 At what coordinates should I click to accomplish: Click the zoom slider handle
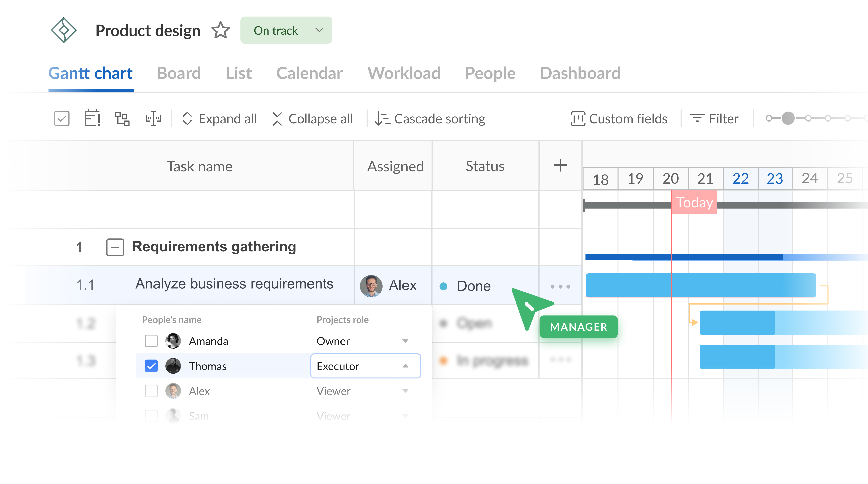(788, 118)
